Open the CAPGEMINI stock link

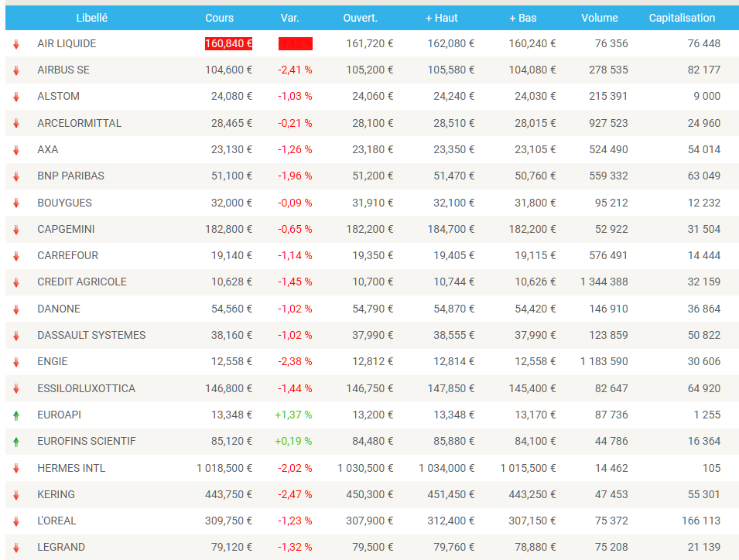66,229
